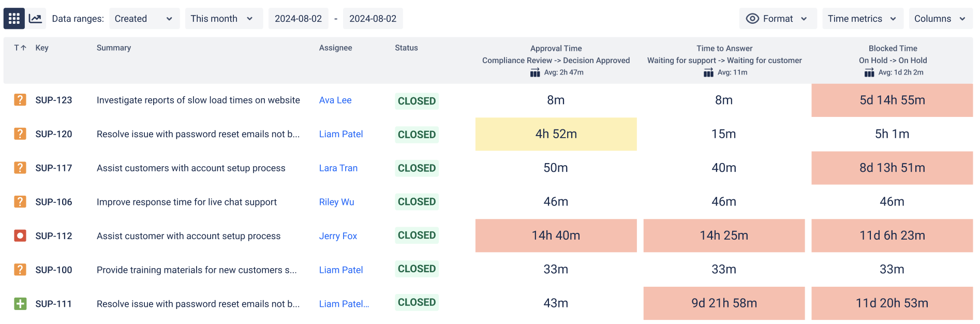Open assignee Lara Tran profile

coord(338,168)
